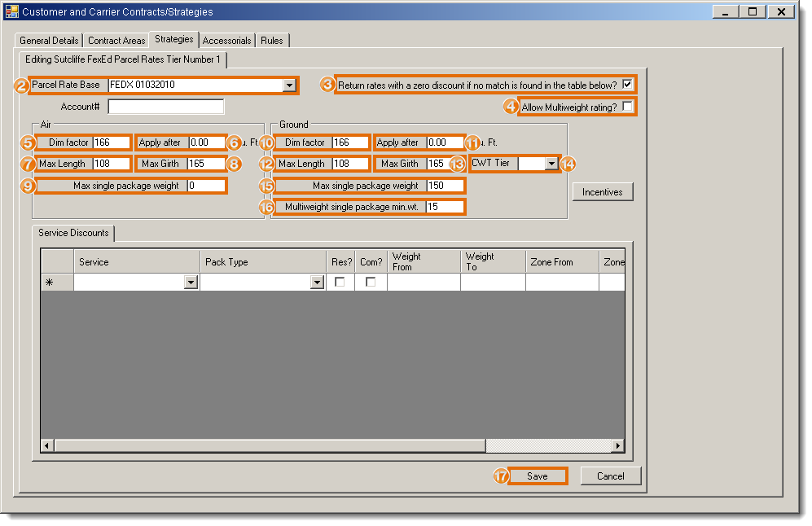The width and height of the screenshot is (812, 526).
Task: Open the Pack Type column dropdown
Action: pos(317,282)
